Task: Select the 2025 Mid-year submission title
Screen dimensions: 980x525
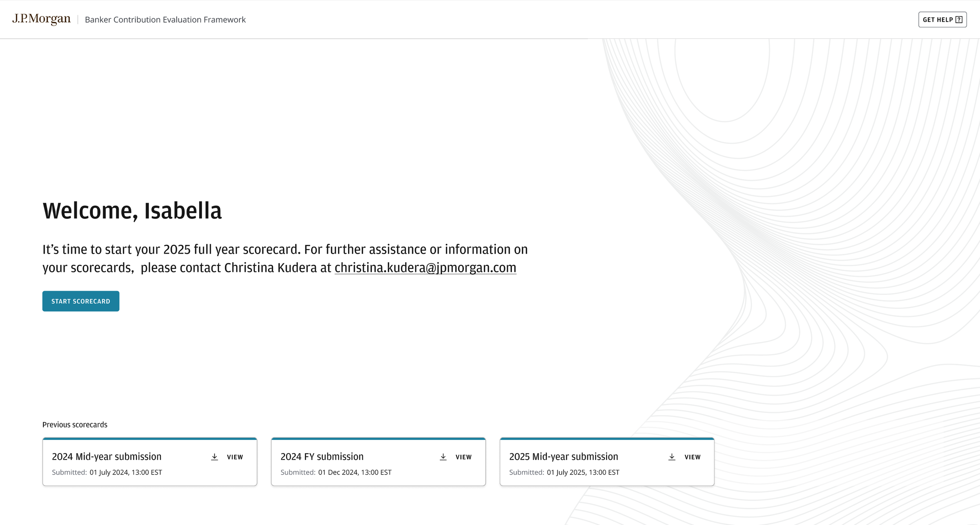Action: [x=563, y=457]
